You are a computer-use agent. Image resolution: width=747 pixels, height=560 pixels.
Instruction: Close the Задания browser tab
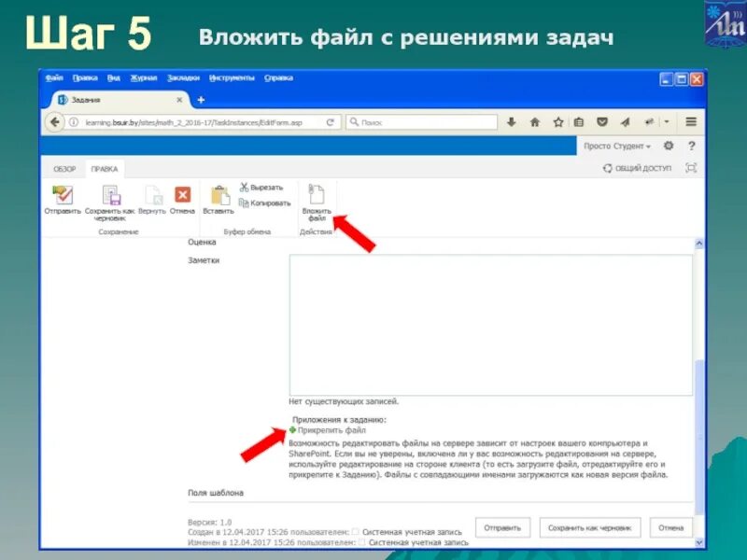tap(179, 100)
